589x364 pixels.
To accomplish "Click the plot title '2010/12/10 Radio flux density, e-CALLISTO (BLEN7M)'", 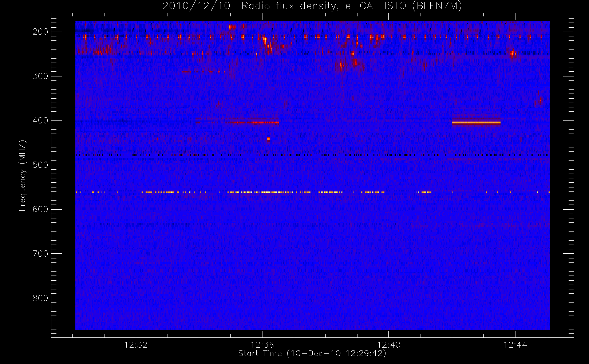I will [x=312, y=6].
